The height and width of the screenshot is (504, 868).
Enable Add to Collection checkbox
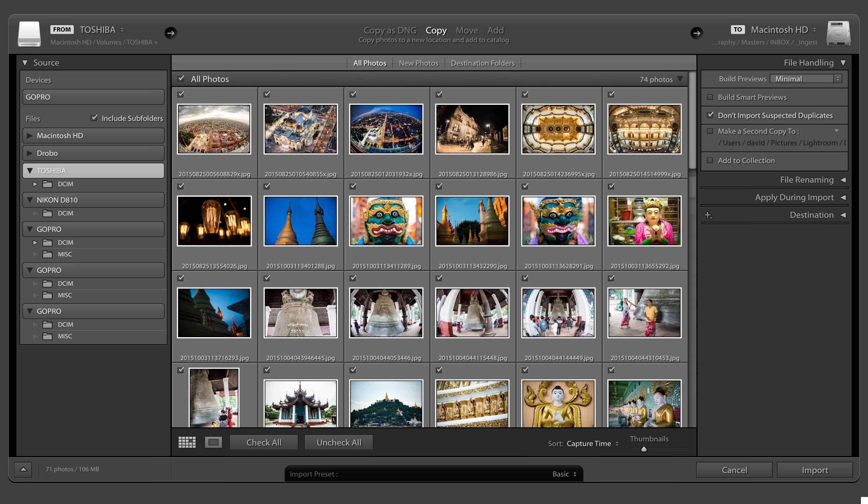[710, 160]
